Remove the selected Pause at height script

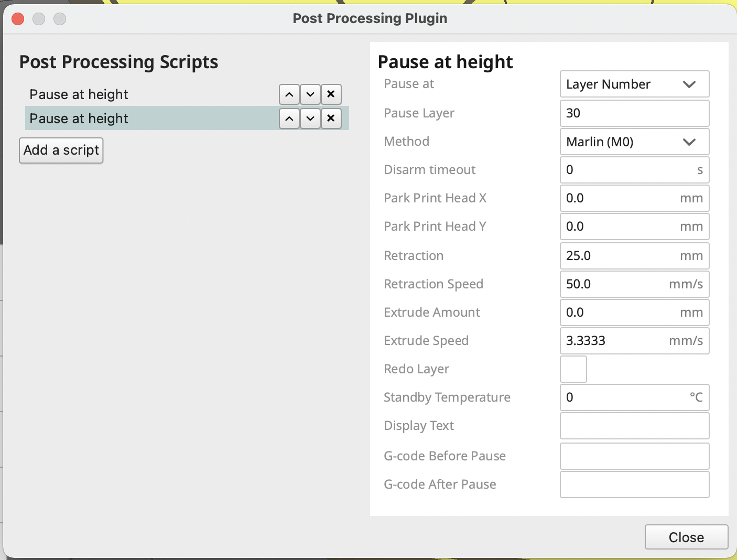click(331, 119)
